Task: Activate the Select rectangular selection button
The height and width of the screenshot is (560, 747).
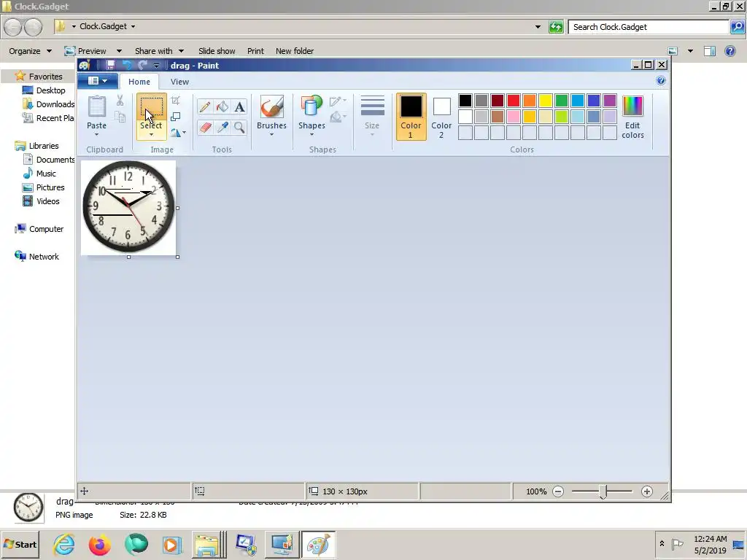Action: (x=152, y=107)
